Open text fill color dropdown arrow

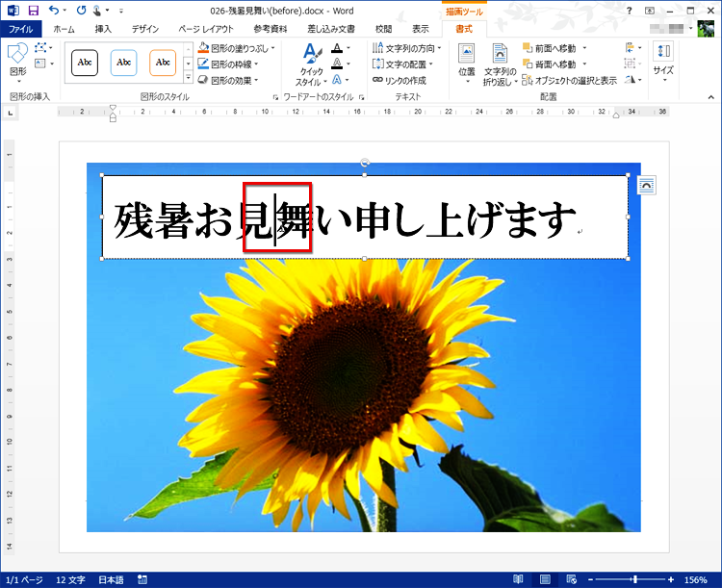348,48
